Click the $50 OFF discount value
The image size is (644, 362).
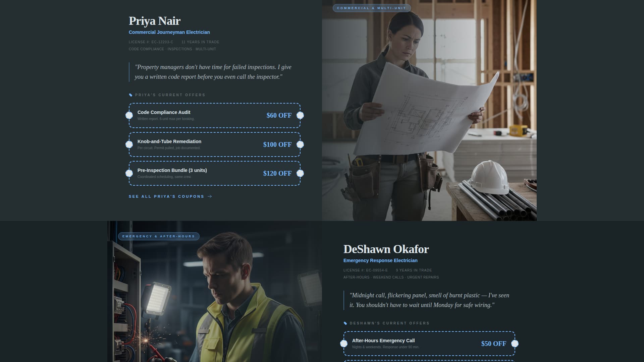coord(494,344)
